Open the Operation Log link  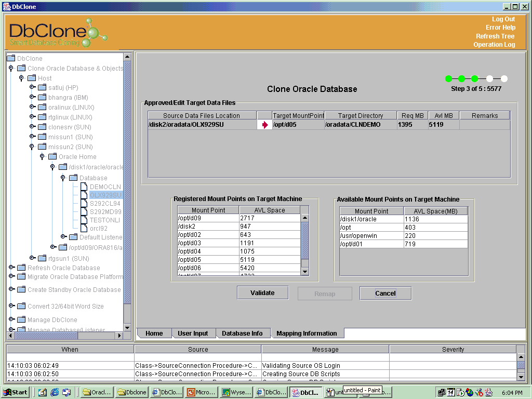[x=495, y=45]
